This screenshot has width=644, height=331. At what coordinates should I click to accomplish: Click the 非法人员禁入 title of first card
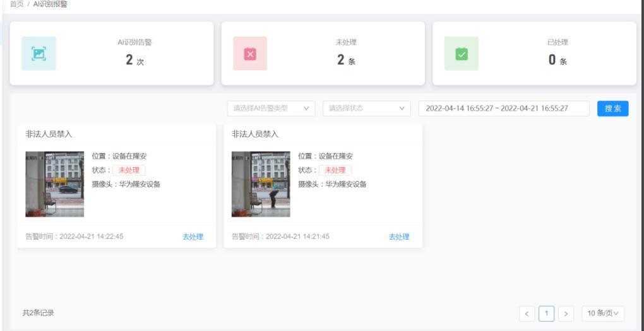tap(49, 134)
